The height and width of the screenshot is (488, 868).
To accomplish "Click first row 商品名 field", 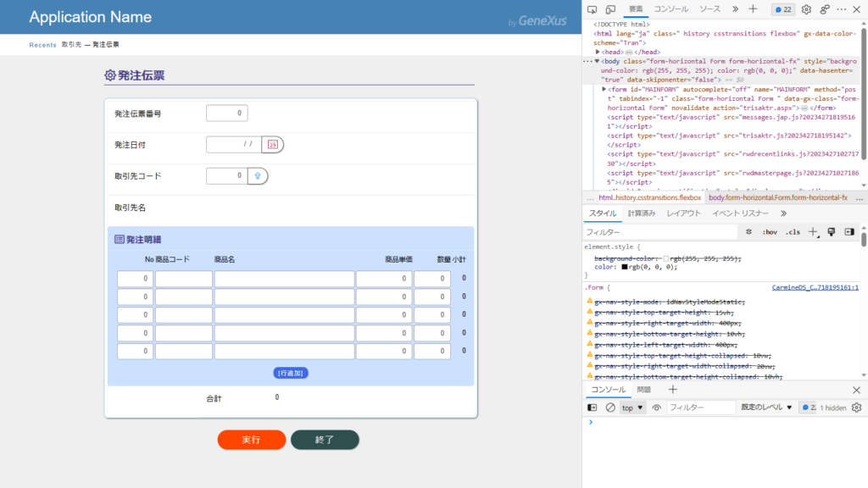I will click(x=285, y=279).
